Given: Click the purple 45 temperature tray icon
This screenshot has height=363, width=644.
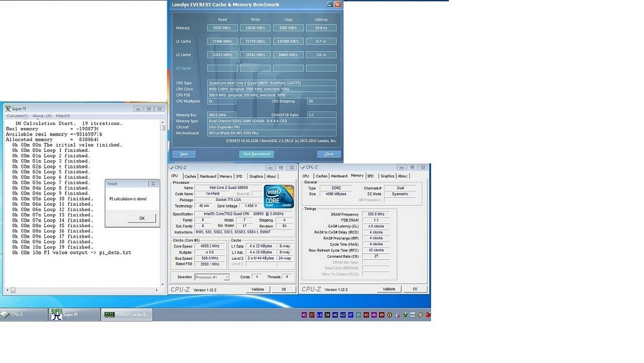Looking at the screenshot, I should 304,315.
